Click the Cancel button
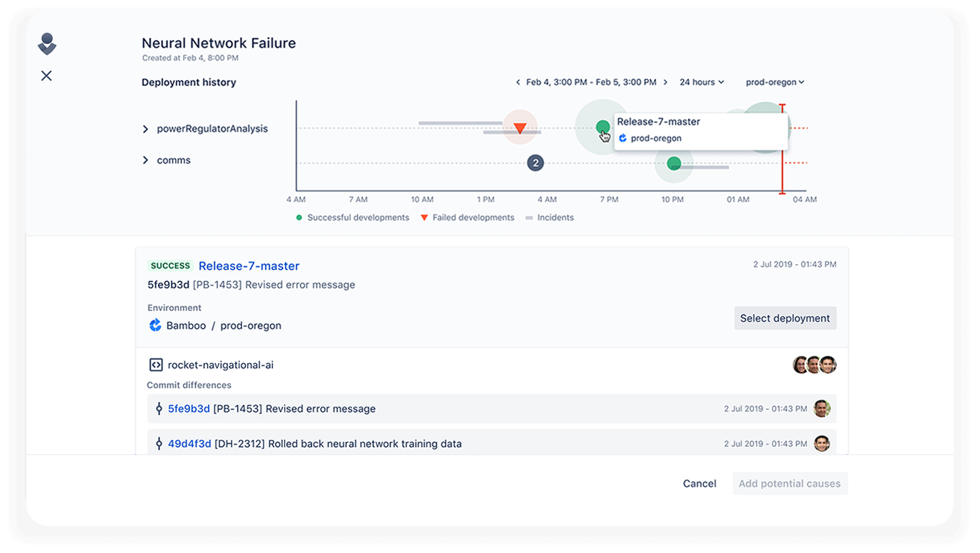This screenshot has height=553, width=980. (x=699, y=483)
